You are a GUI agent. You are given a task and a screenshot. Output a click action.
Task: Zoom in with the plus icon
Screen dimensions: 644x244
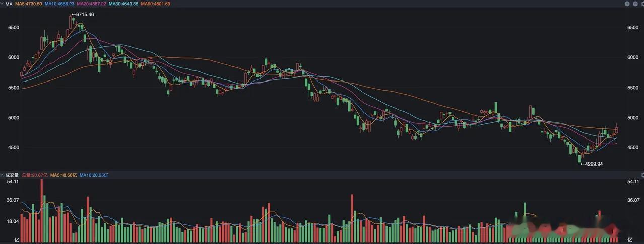627,4
